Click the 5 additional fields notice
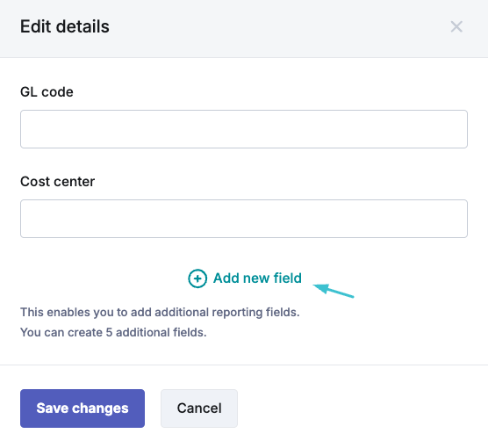Image resolution: width=488 pixels, height=448 pixels. (113, 332)
